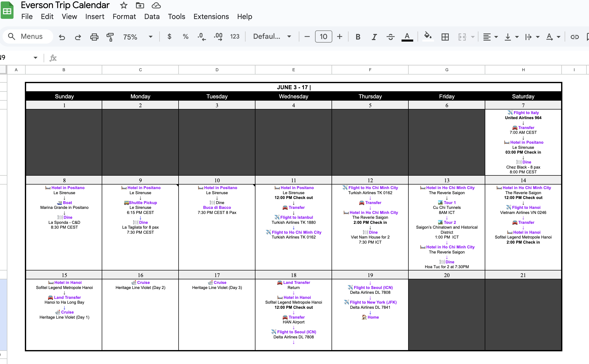The image size is (589, 364).
Task: Select column B header
Action: (x=64, y=70)
